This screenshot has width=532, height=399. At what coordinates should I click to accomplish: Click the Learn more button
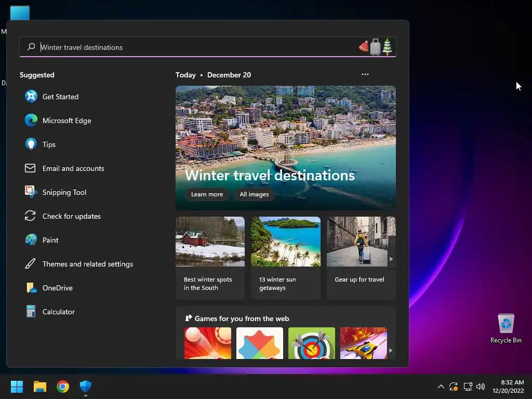207,194
